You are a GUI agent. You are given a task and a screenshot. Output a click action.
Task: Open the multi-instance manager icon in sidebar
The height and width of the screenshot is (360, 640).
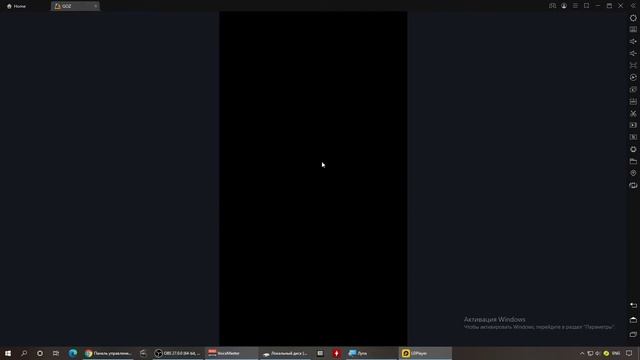(633, 137)
